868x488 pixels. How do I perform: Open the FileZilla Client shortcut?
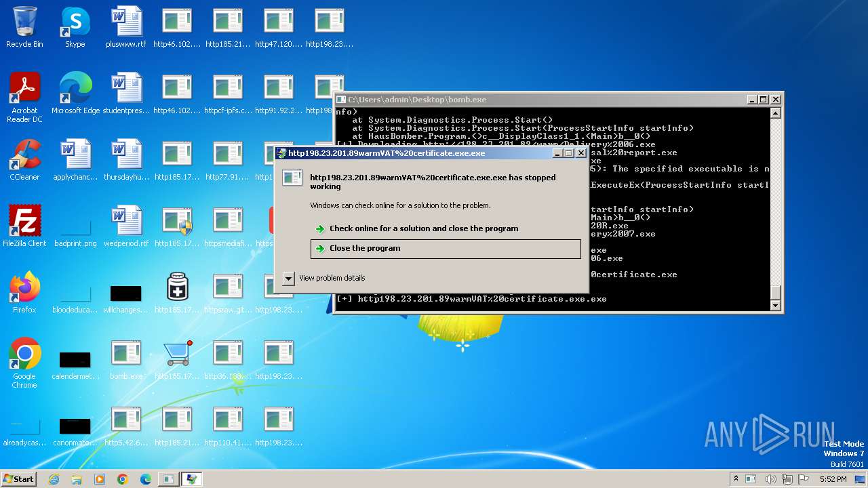click(x=24, y=226)
